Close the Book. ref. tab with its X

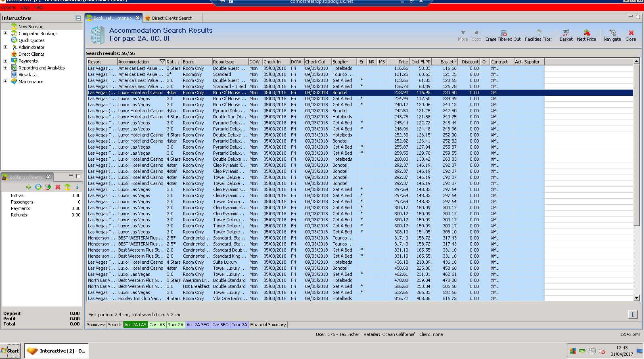[x=138, y=18]
